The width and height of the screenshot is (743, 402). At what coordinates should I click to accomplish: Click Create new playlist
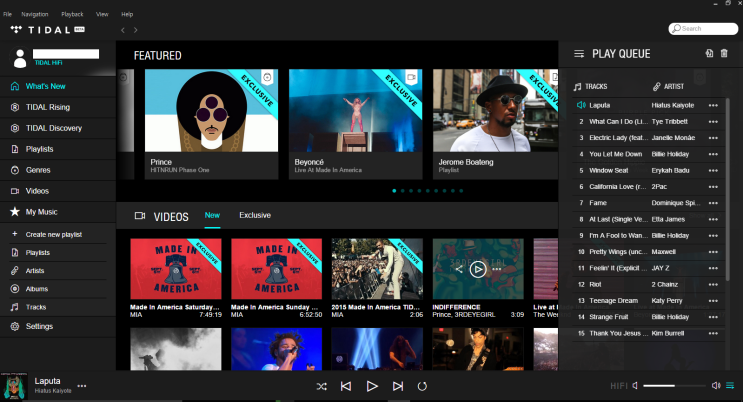click(x=54, y=234)
